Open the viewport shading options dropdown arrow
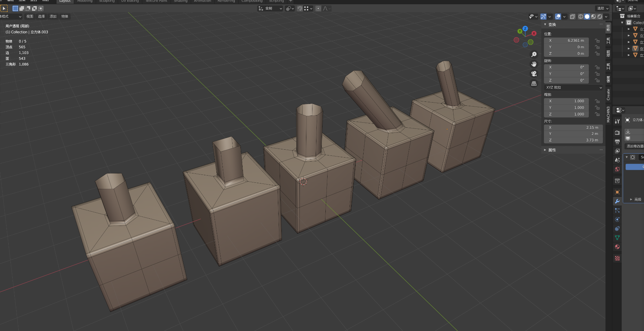 [x=606, y=17]
